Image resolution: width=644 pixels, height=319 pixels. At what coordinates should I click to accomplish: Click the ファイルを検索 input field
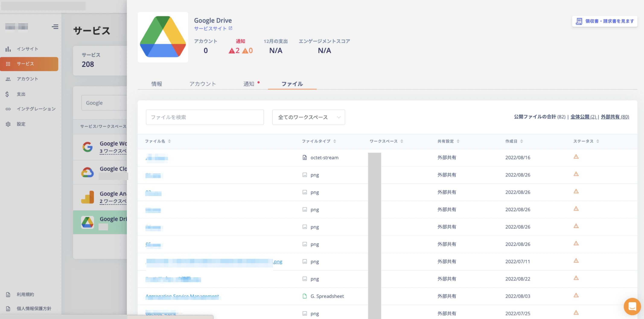[205, 117]
